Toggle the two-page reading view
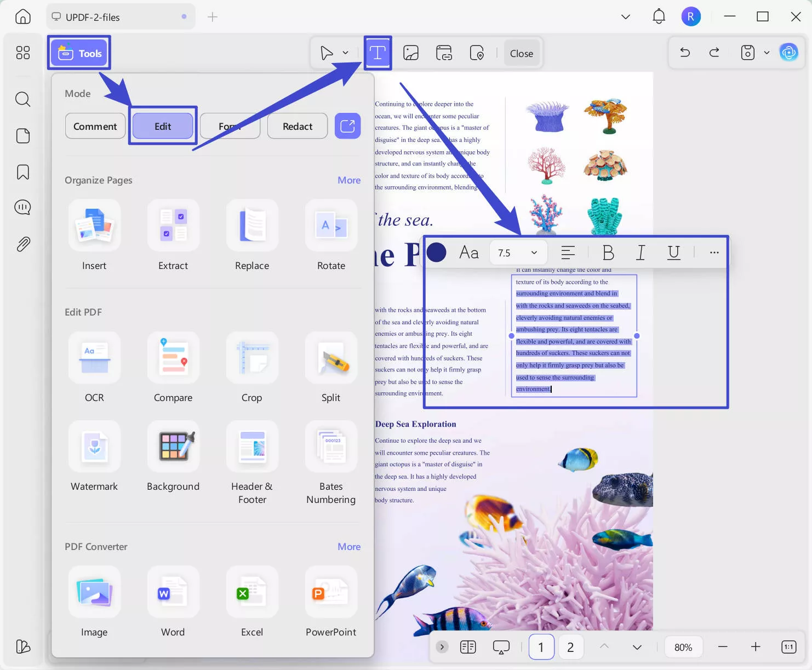 [x=468, y=647]
